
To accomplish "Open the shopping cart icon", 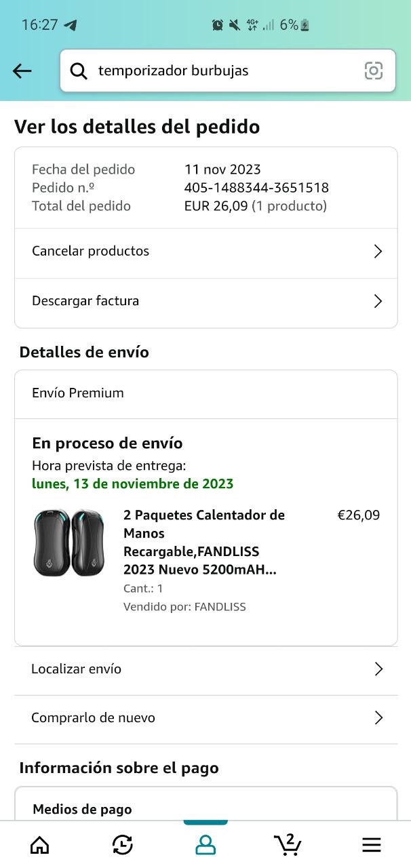I will pyautogui.click(x=288, y=844).
